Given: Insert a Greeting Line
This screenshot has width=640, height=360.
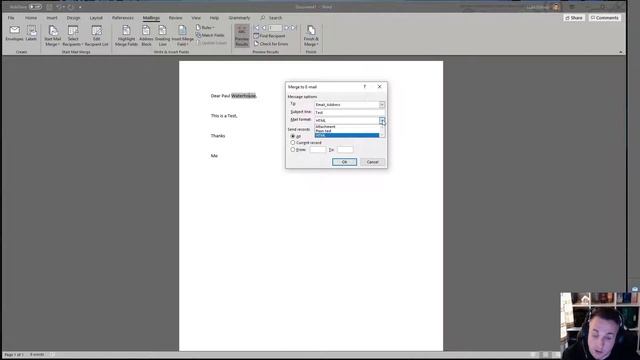Looking at the screenshot, I should 162,36.
